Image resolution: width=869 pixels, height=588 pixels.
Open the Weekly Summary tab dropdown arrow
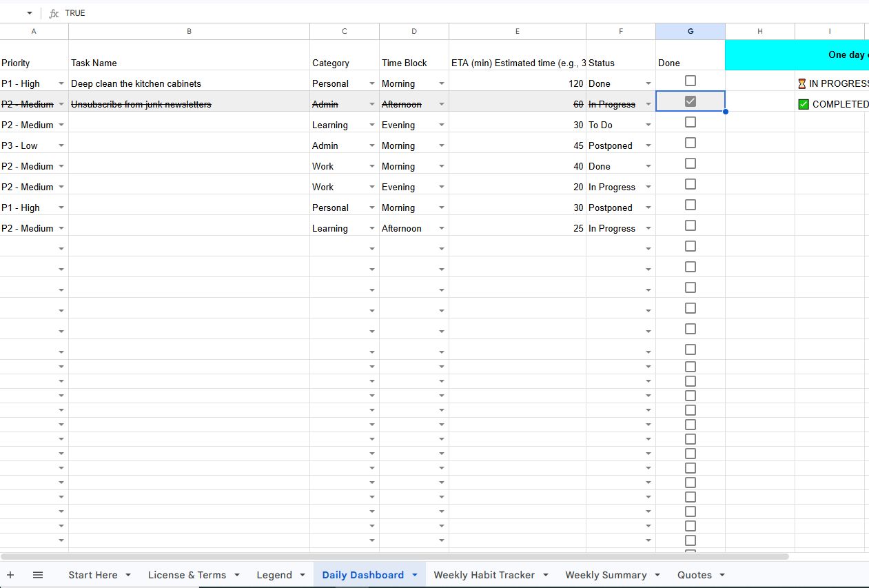tap(657, 574)
